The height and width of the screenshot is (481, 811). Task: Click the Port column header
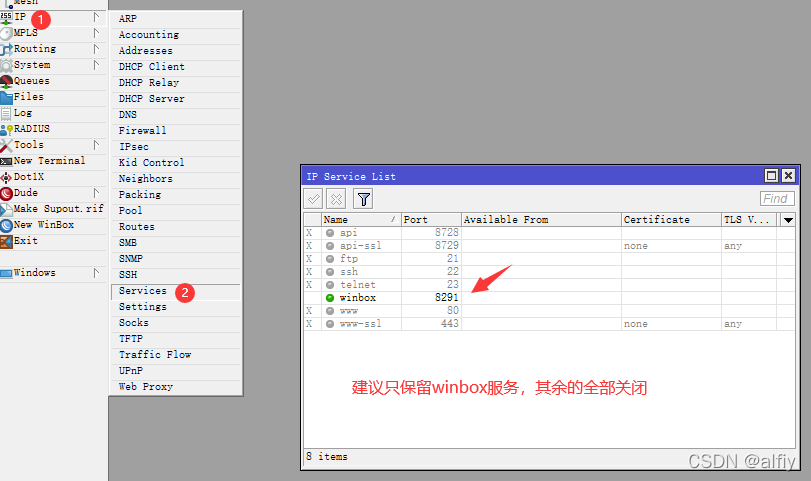(431, 220)
